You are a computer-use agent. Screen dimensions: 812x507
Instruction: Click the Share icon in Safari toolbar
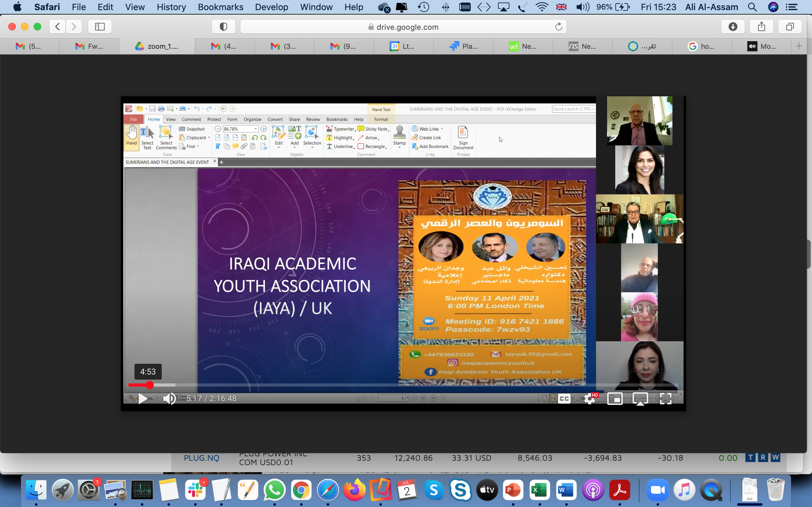761,27
